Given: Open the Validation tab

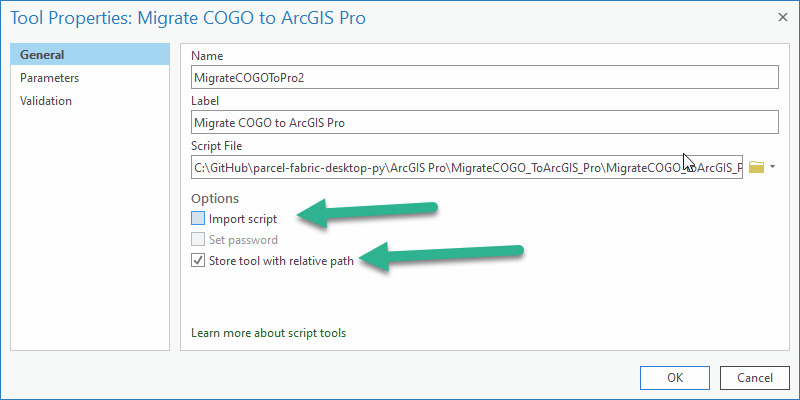Looking at the screenshot, I should (46, 100).
